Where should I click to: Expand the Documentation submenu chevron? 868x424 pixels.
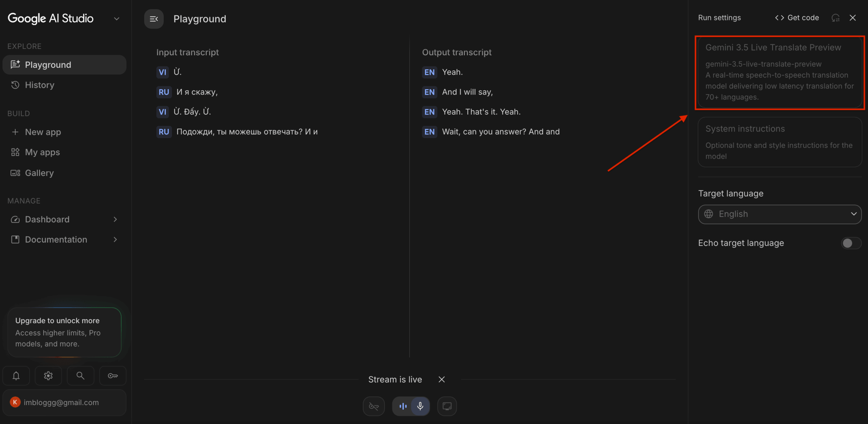[115, 239]
